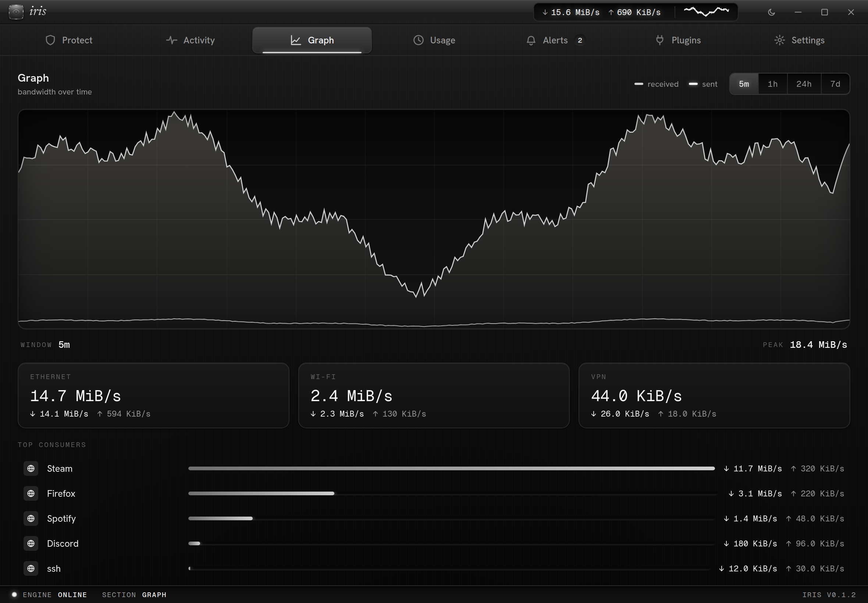
Task: Click the Wi-Fi 2.4 MiB/s card
Action: 434,396
